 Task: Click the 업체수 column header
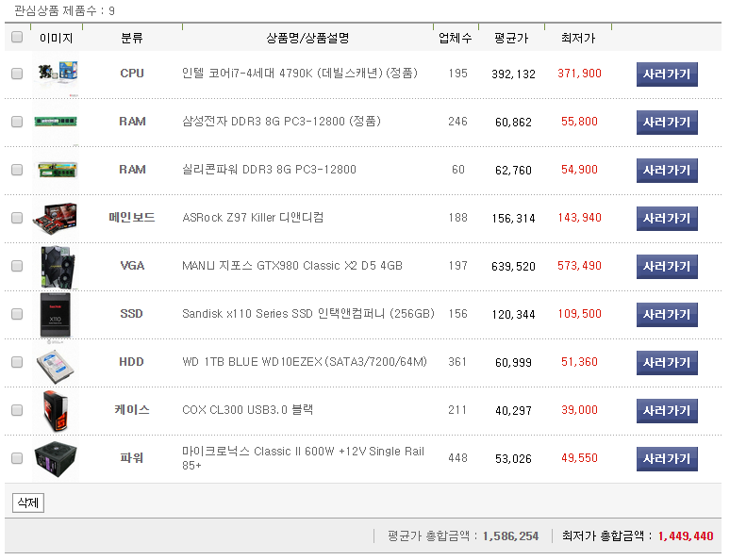(455, 38)
